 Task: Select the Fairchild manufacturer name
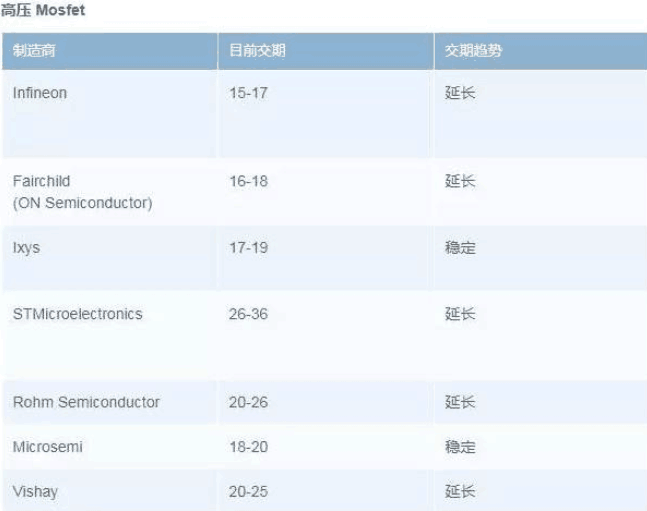(x=41, y=181)
